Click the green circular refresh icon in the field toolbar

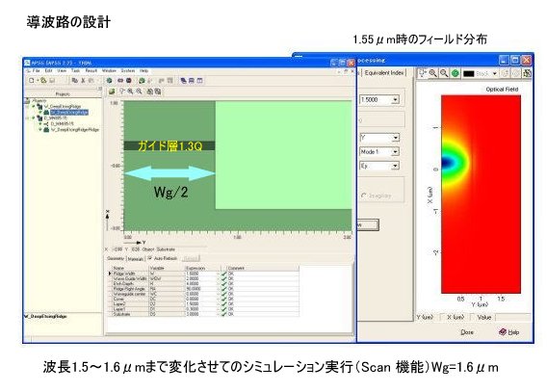click(x=455, y=73)
